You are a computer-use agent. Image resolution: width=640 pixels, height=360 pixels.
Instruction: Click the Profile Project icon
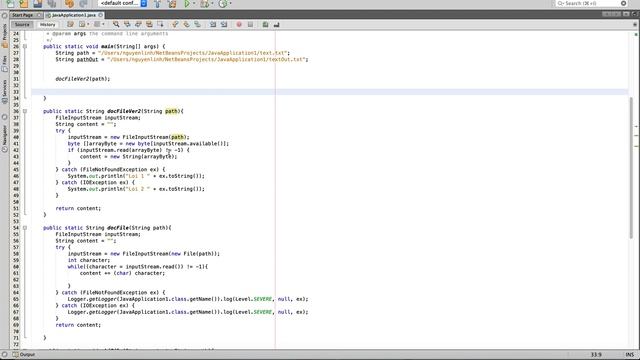click(222, 4)
